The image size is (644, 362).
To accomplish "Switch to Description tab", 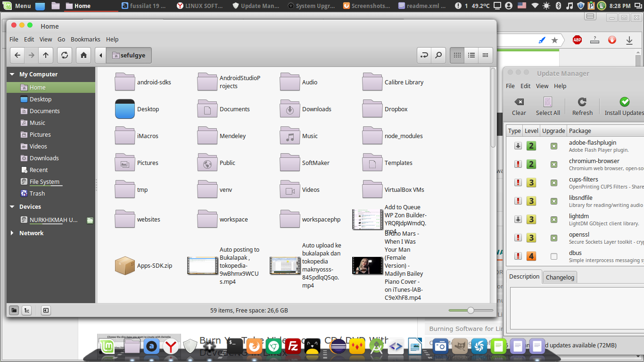I will [x=524, y=277].
